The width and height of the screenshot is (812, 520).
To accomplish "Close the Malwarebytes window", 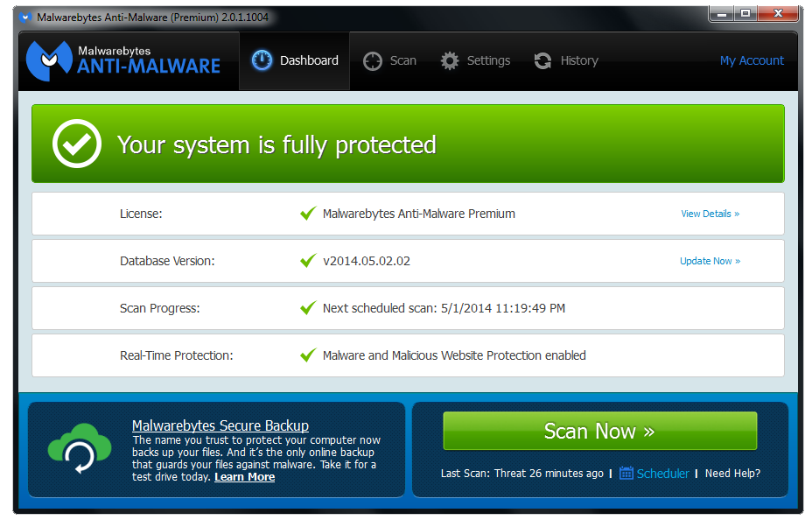I will pos(777,13).
